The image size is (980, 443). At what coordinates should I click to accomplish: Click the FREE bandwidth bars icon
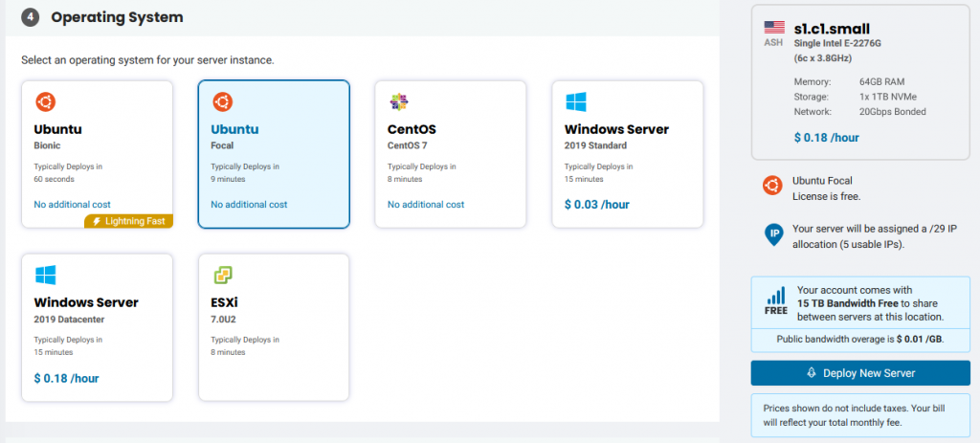(x=775, y=300)
